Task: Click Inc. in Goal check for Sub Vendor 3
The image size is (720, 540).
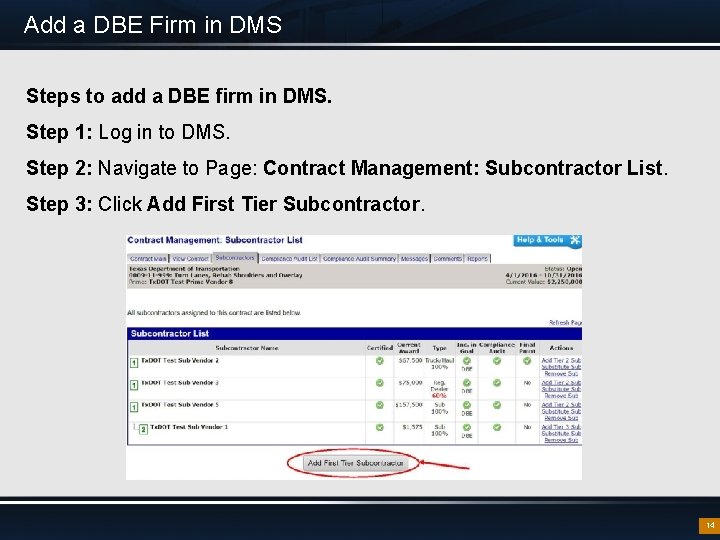Action: (467, 382)
